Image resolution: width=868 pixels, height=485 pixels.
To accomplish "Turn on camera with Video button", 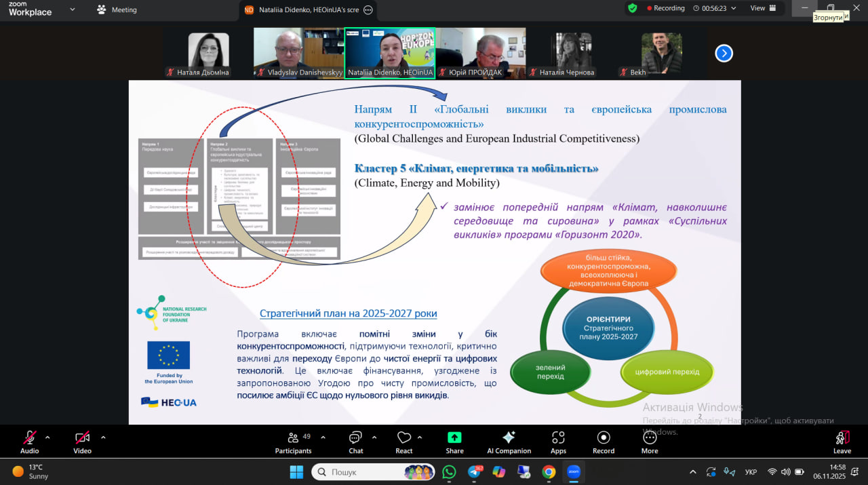I will tap(83, 442).
